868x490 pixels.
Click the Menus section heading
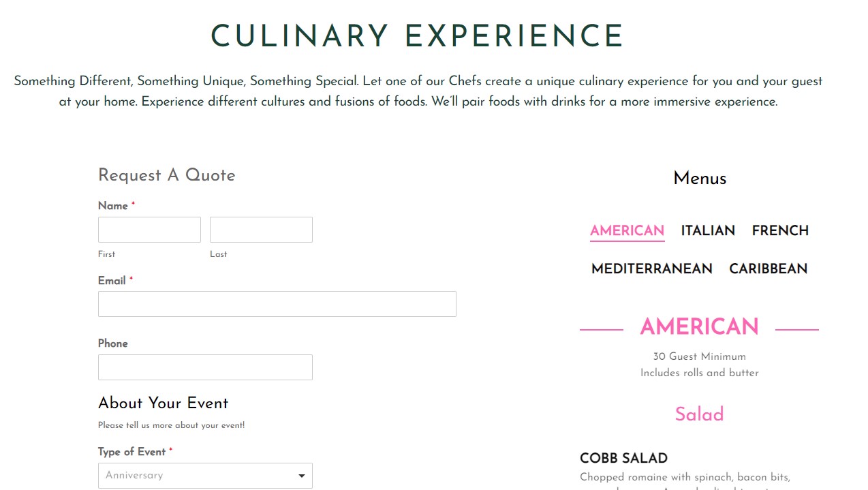pyautogui.click(x=699, y=179)
